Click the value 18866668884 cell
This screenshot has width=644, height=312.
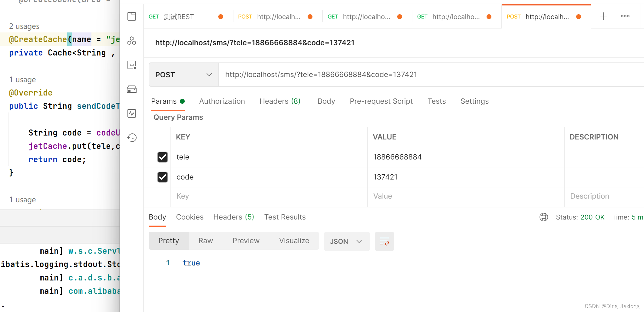466,157
